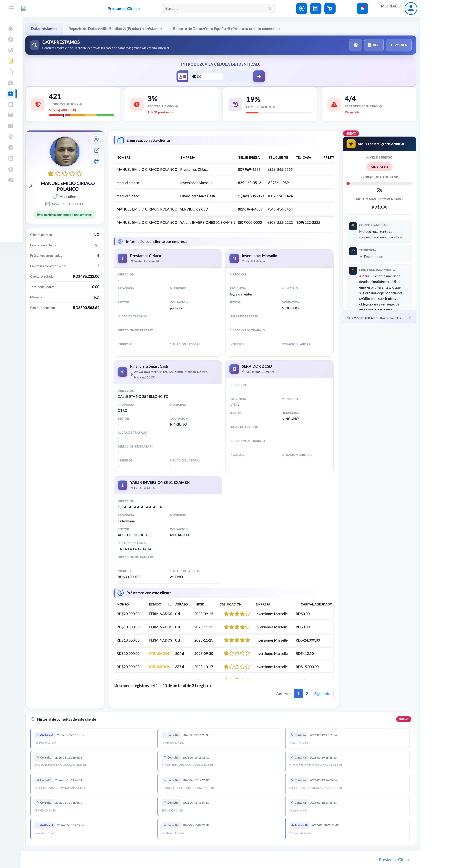Click the help icon in Dataprestamos banner

[356, 45]
